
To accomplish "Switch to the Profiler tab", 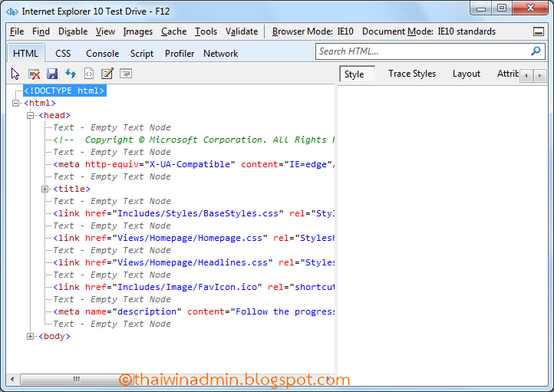I will point(180,54).
